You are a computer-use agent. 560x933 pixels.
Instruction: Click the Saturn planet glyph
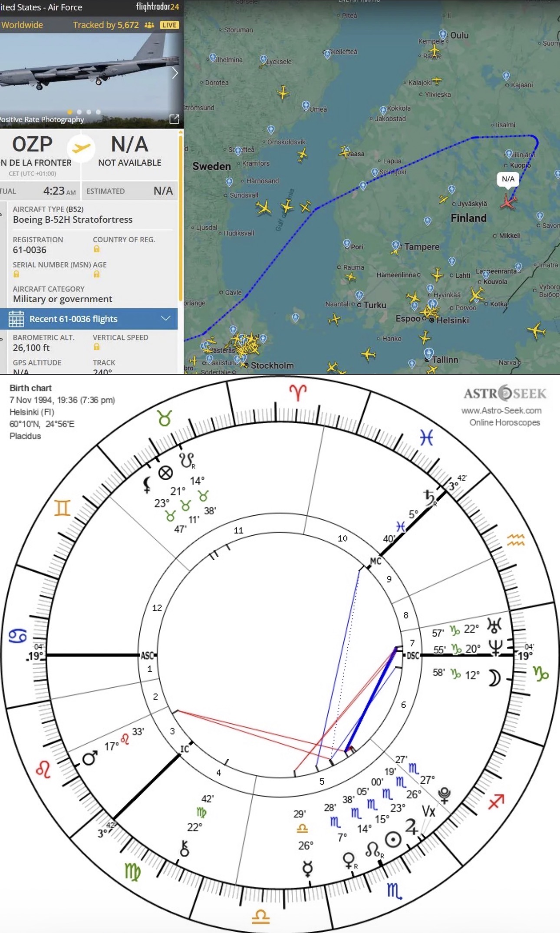point(430,498)
